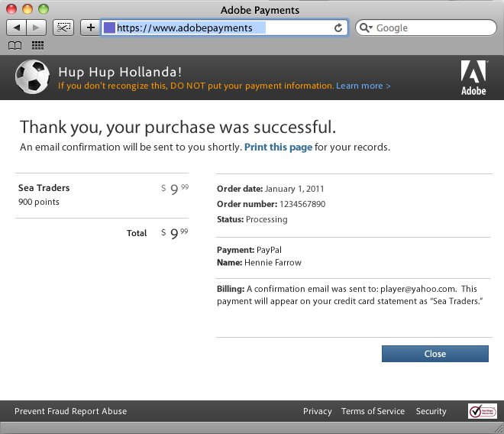Viewport: 504px width, 434px height.
Task: Click the Order date January 1, 2011
Action: pyautogui.click(x=270, y=189)
